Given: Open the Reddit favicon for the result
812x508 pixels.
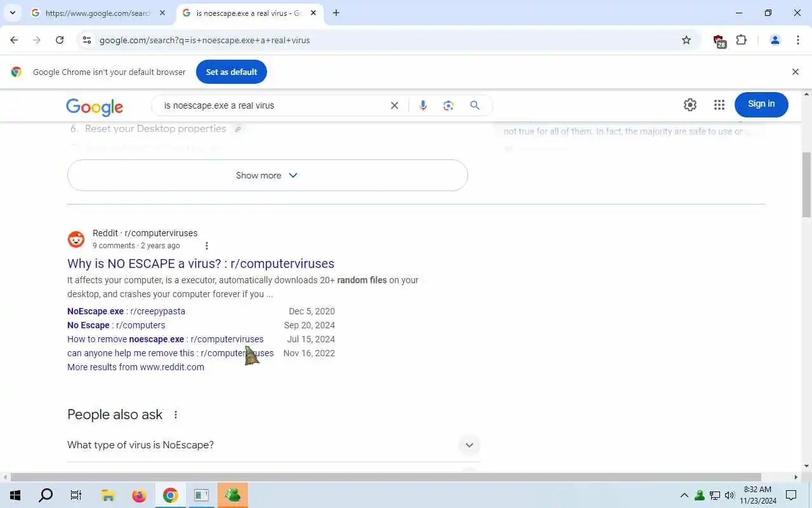Looking at the screenshot, I should [76, 239].
